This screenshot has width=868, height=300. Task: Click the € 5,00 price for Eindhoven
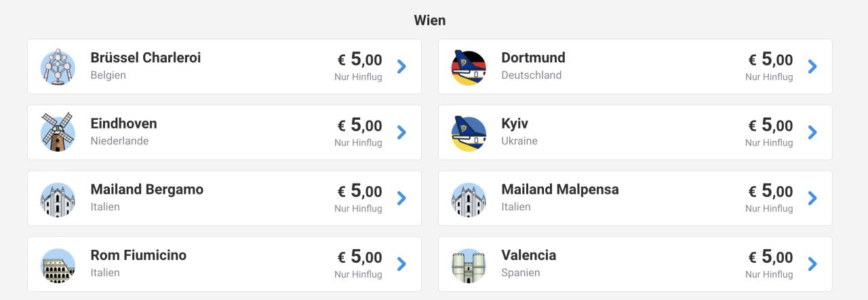(360, 125)
